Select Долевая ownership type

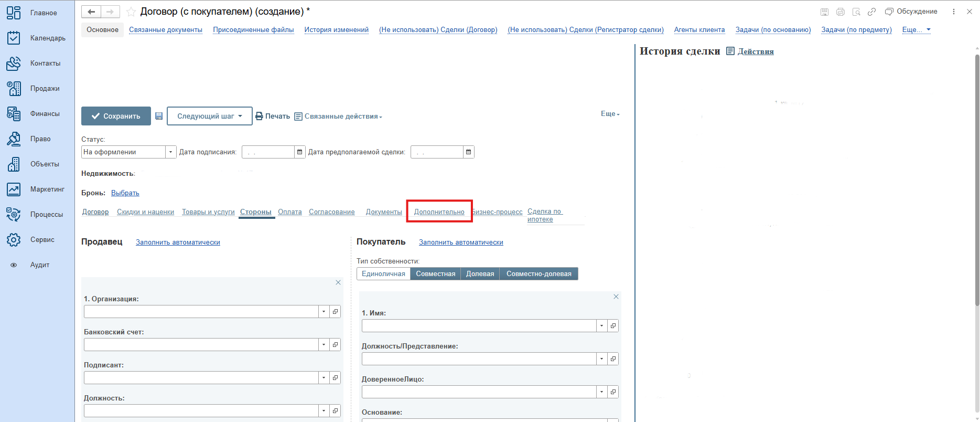tap(480, 274)
